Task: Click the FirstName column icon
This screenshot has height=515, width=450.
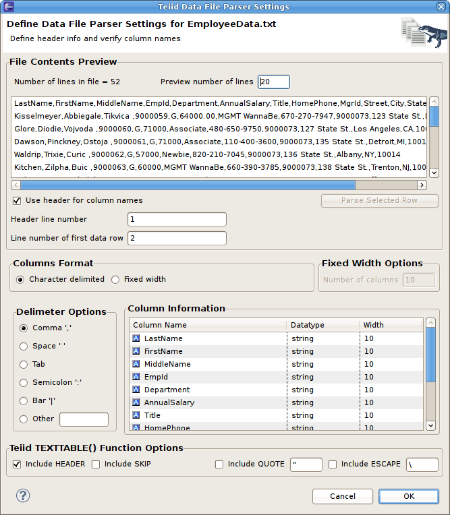Action: 136,351
